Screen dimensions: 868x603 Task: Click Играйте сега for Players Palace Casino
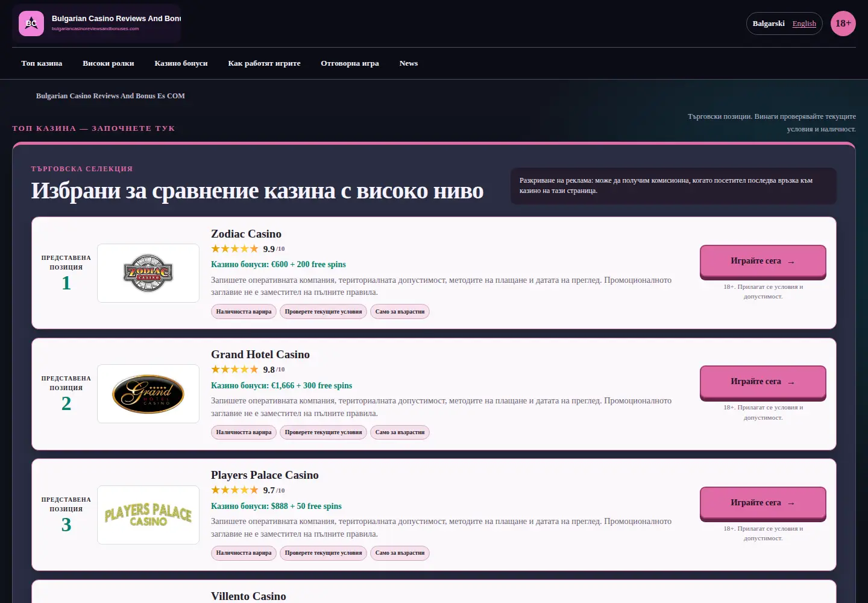(x=763, y=503)
